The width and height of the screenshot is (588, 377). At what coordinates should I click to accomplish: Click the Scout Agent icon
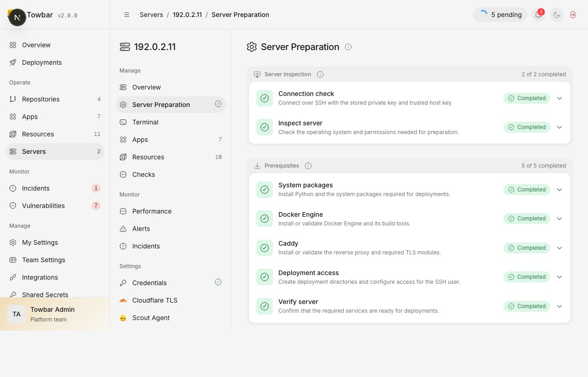(123, 318)
